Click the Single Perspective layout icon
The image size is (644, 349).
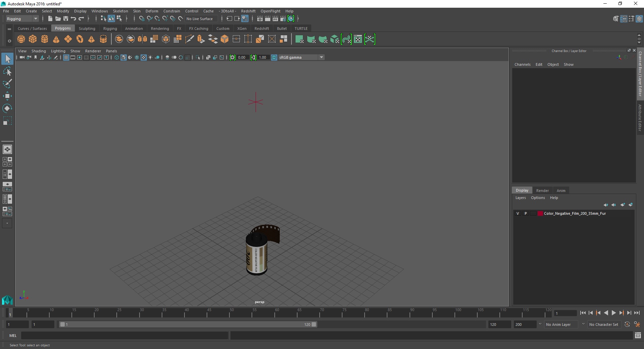[x=7, y=149]
